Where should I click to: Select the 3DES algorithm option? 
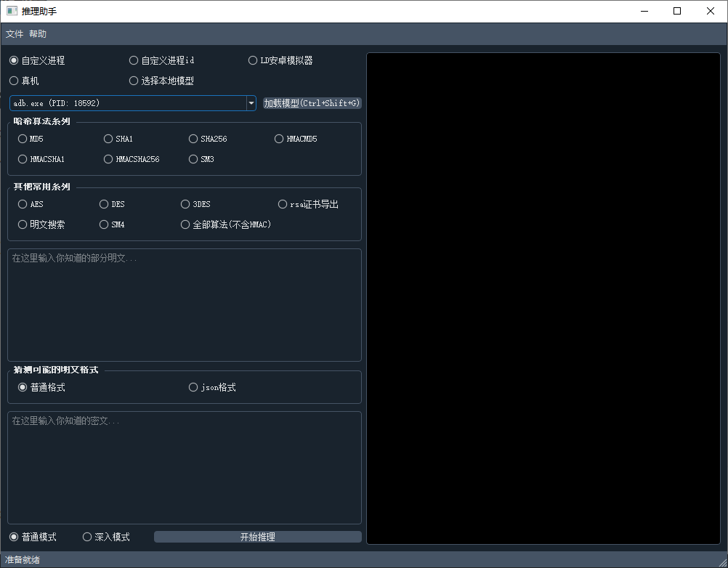click(x=195, y=204)
